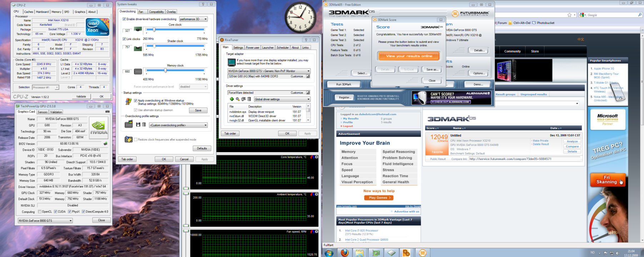Click the RivaTuner gear icon in the taskbar
The height and width of the screenshot is (257, 644).
coord(406,253)
